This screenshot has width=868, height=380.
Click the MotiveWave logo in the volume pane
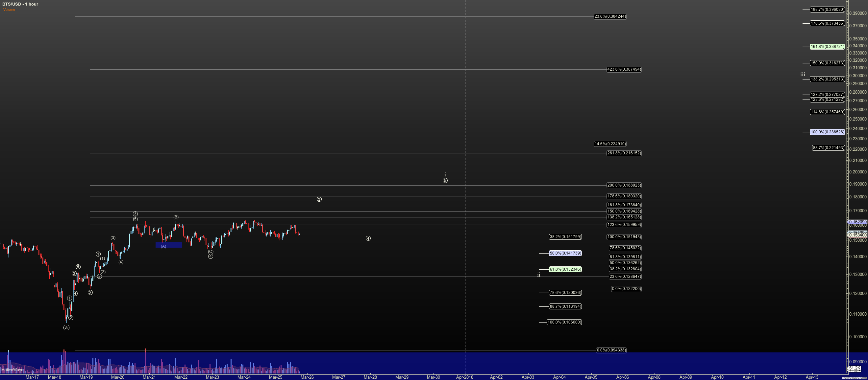click(x=12, y=369)
